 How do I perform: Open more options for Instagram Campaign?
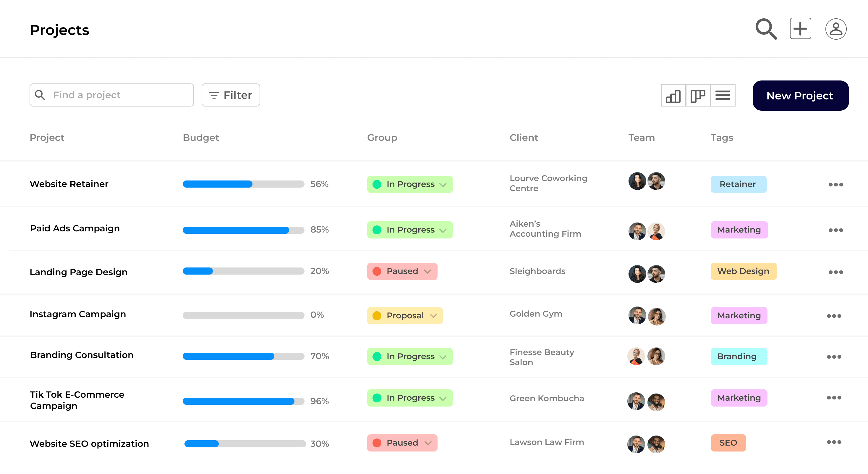coord(834,316)
